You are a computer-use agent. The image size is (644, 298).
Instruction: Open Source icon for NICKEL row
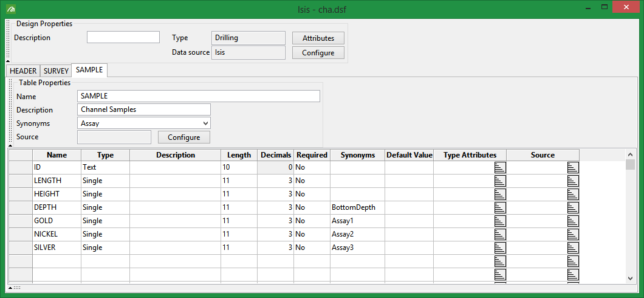(572, 234)
